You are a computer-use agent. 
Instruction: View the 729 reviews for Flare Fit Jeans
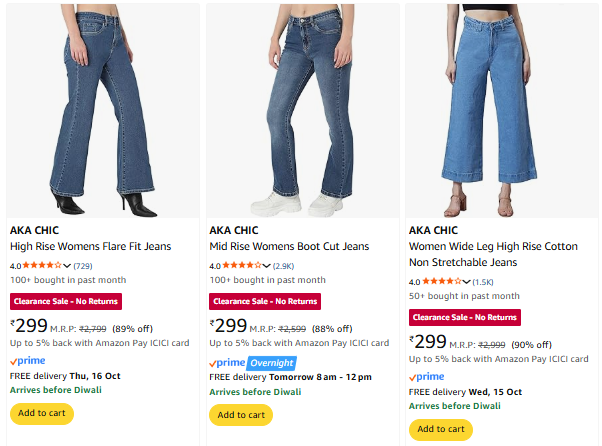(83, 266)
